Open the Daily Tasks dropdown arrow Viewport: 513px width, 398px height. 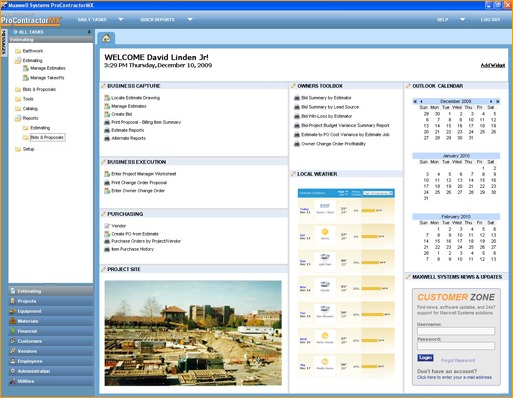[121, 20]
